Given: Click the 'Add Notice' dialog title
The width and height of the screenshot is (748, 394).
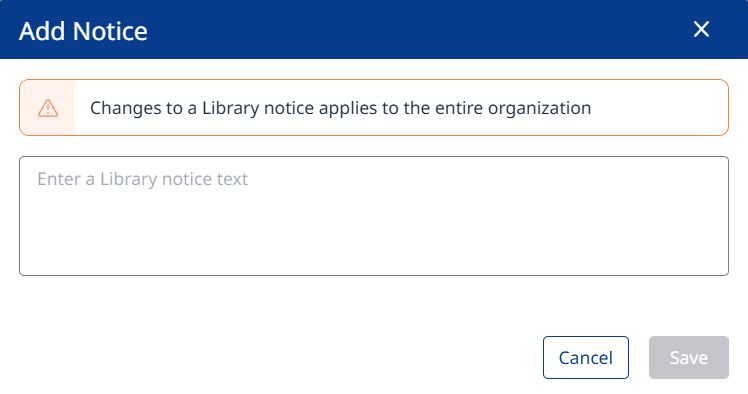Looking at the screenshot, I should coord(83,31).
